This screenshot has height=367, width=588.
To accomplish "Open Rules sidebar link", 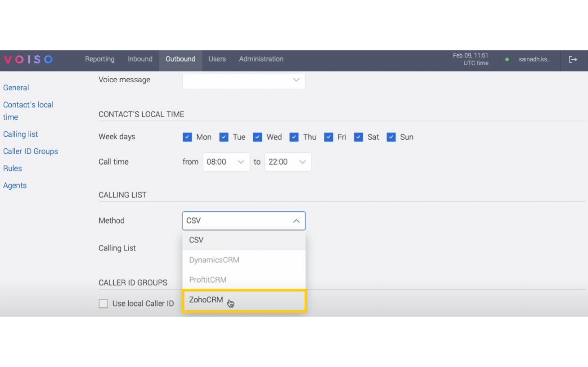I will [12, 168].
